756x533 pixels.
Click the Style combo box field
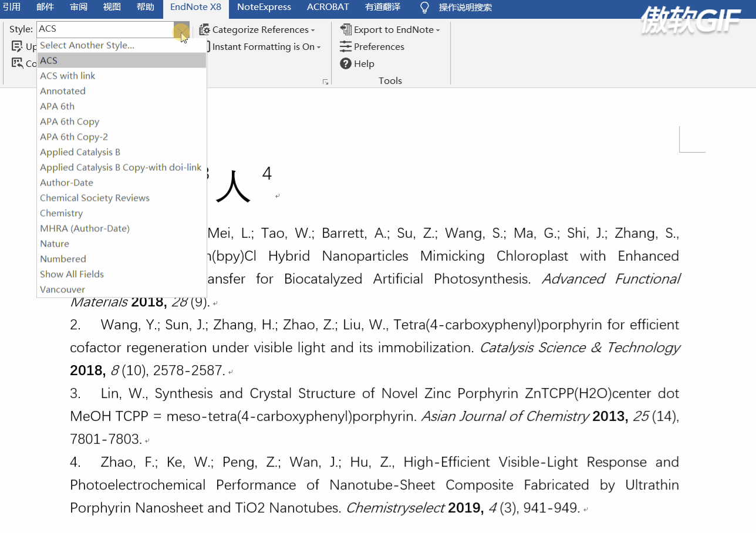pyautogui.click(x=106, y=29)
